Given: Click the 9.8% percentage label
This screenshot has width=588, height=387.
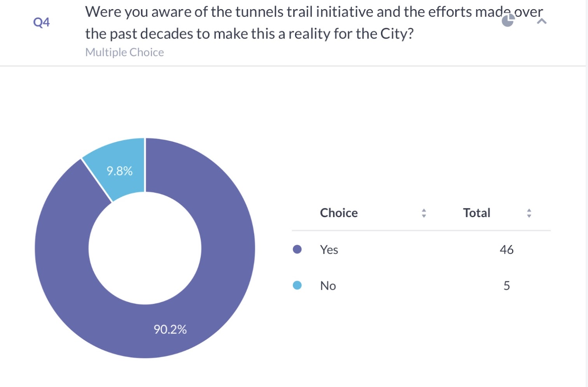Looking at the screenshot, I should tap(119, 171).
